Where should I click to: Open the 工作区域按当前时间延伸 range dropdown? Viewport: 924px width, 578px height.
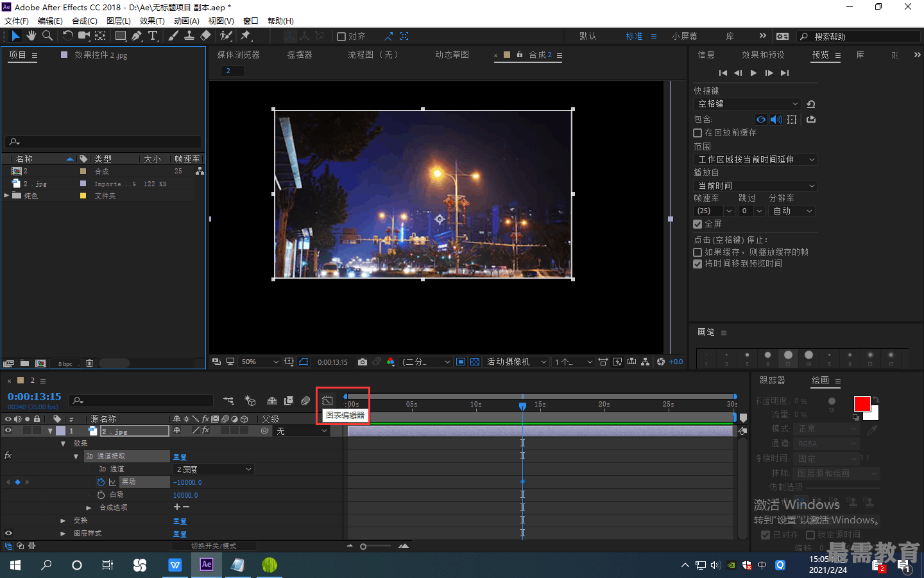coord(756,160)
